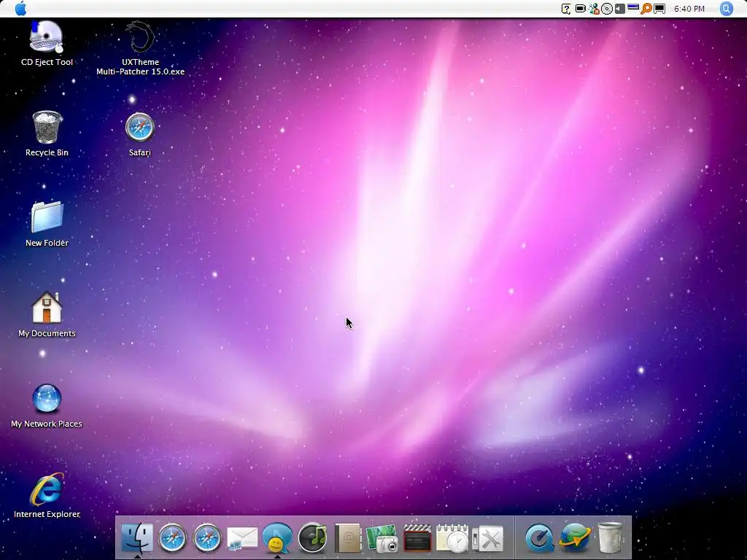Launch the iTunes music note dock icon
747x560 pixels.
tap(312, 538)
